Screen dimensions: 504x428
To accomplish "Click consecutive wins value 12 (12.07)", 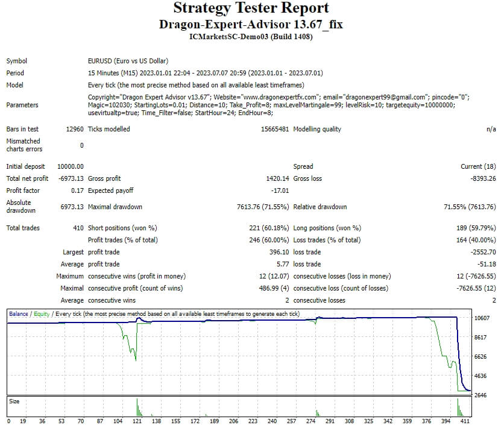I will 274,276.
